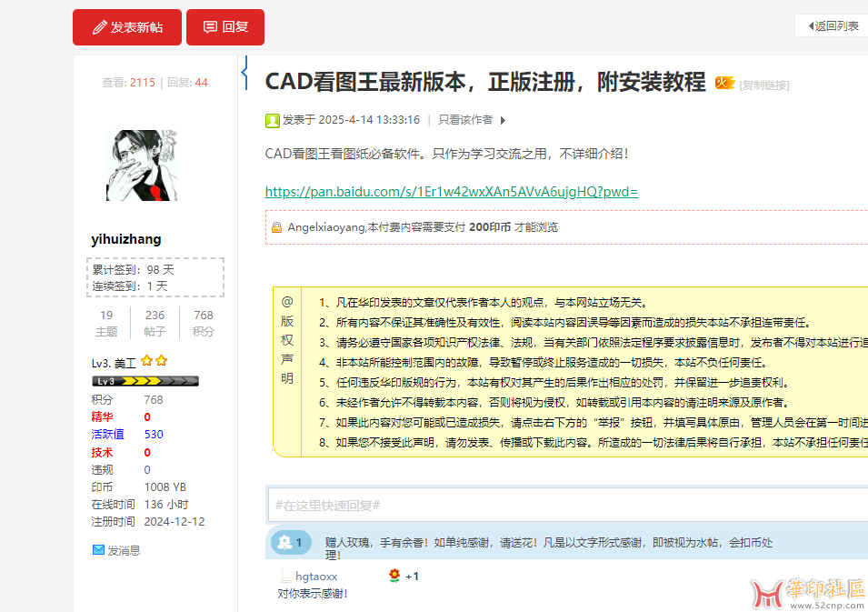Open the Lv3. 美工 user group link
This screenshot has width=868, height=612.
pyautogui.click(x=114, y=364)
